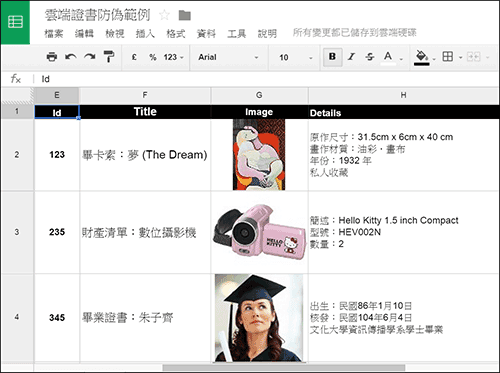The image size is (500, 373).
Task: Select the cell with Id 345
Action: point(57,317)
